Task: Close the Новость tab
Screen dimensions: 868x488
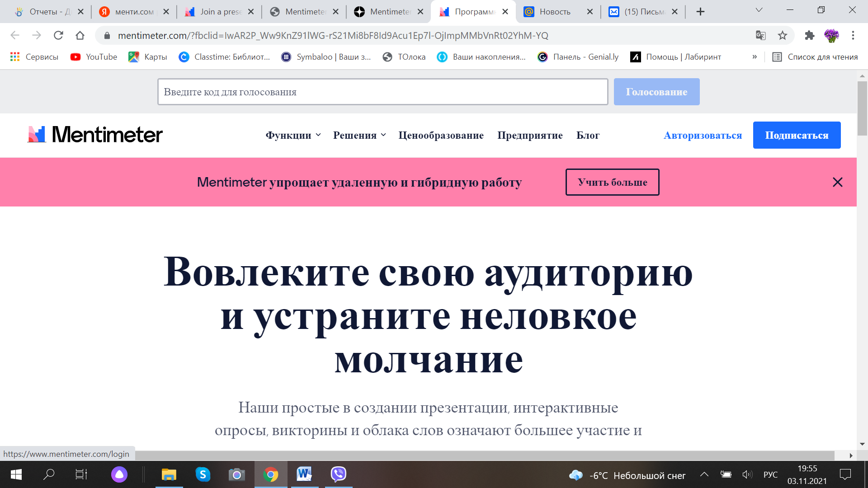Action: point(590,12)
